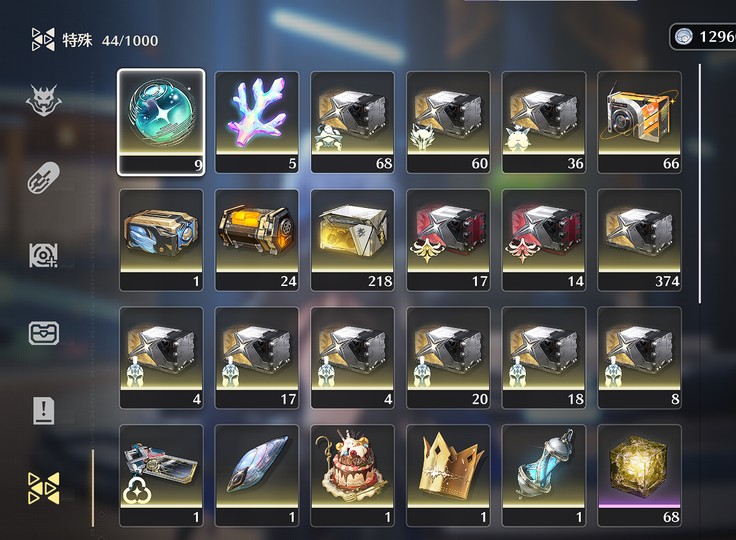The height and width of the screenshot is (540, 736).
Task: Open the demon mask sidebar category
Action: (44, 100)
